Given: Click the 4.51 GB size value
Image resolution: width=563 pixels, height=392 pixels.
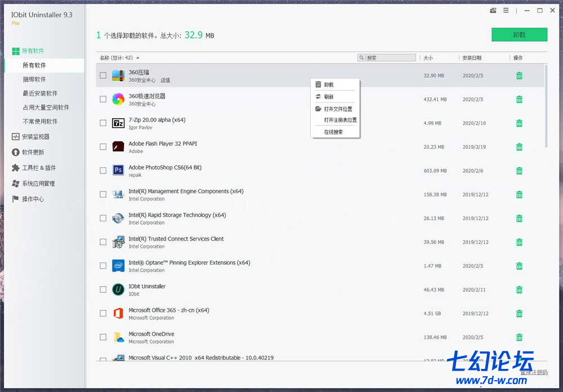Looking at the screenshot, I should click(432, 313).
